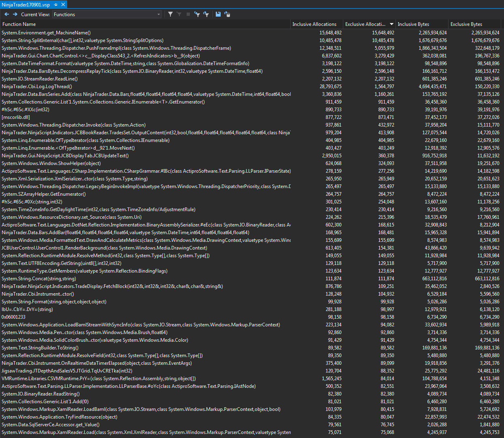Select JigsawTrading JTGrid.TqUvCRETka row

(251, 371)
